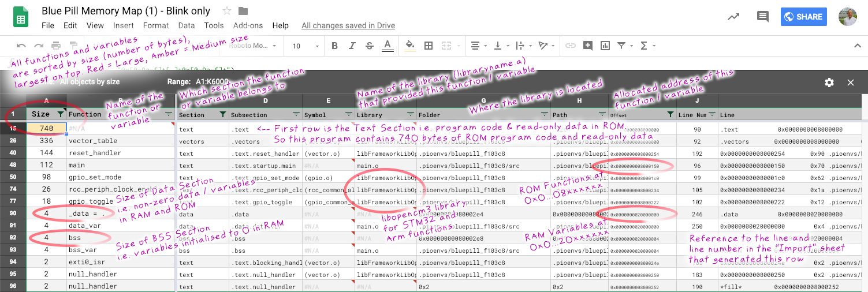Open the Line Num column filter

[712, 114]
